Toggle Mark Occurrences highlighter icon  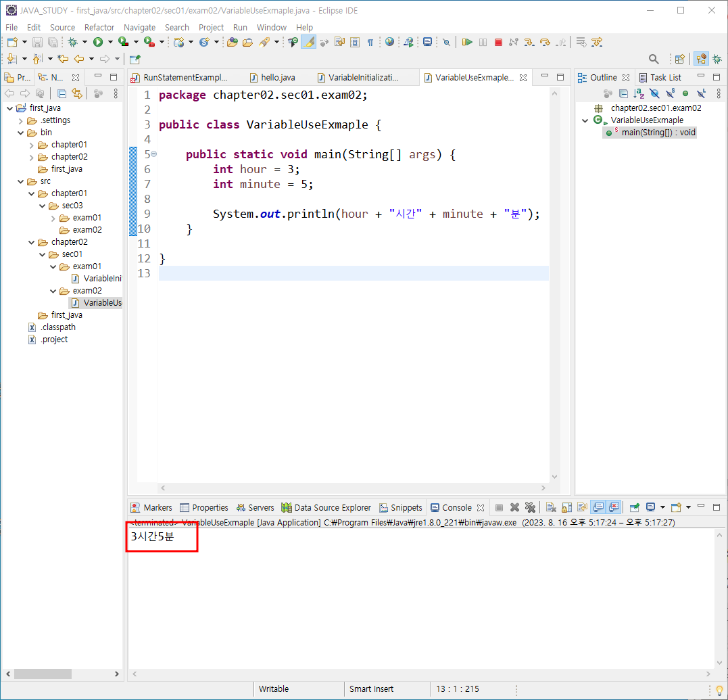coord(308,42)
